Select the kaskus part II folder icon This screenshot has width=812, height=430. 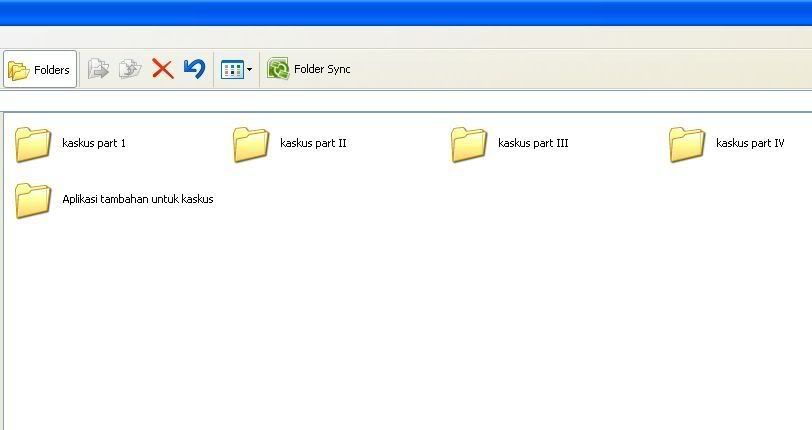(251, 145)
